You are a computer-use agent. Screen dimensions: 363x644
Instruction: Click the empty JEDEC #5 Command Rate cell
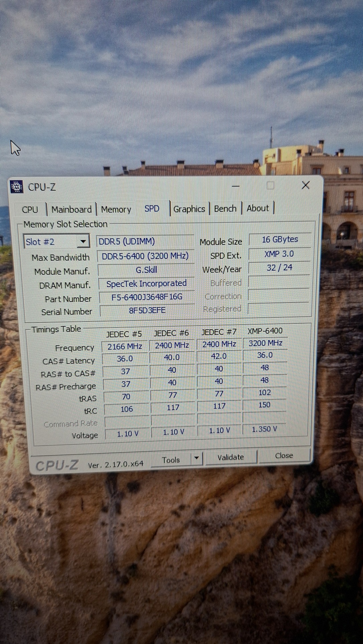(x=127, y=421)
